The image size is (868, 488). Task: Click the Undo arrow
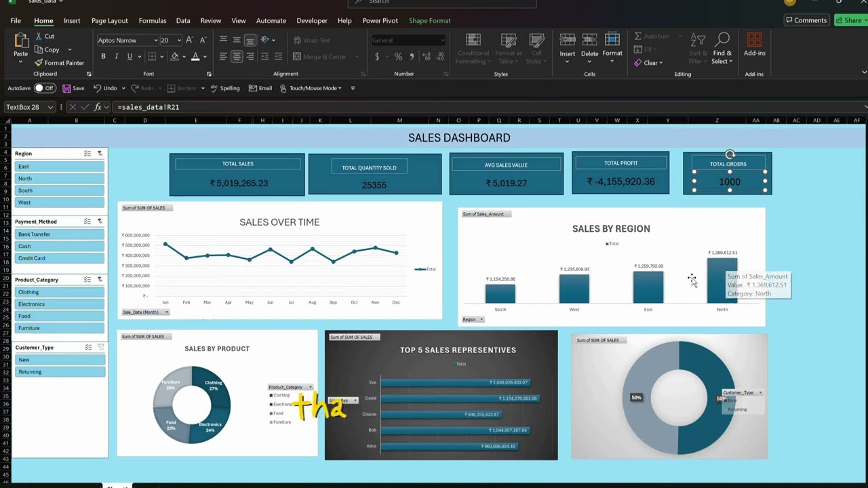pyautogui.click(x=98, y=88)
